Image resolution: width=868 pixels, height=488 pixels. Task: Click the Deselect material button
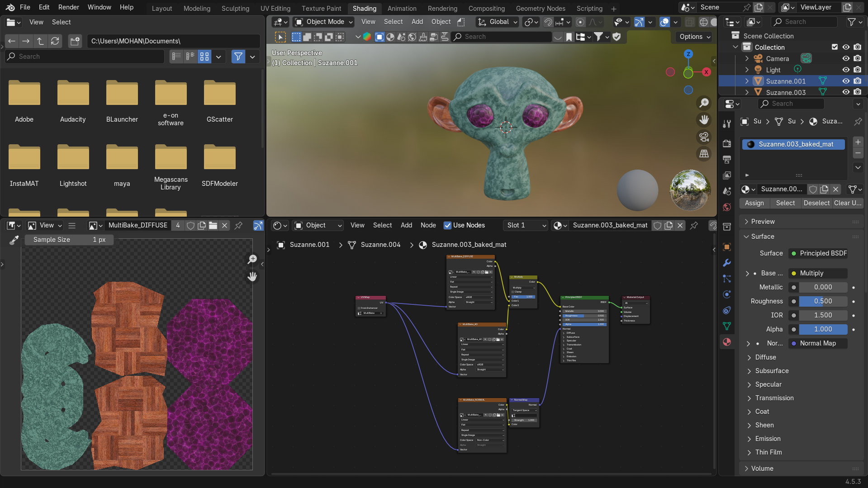816,203
